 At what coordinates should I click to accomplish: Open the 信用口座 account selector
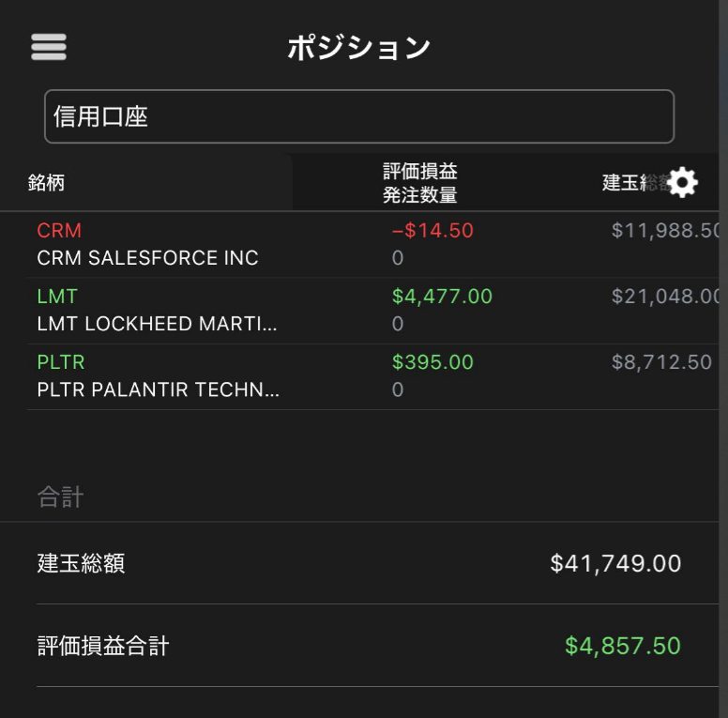click(x=359, y=116)
